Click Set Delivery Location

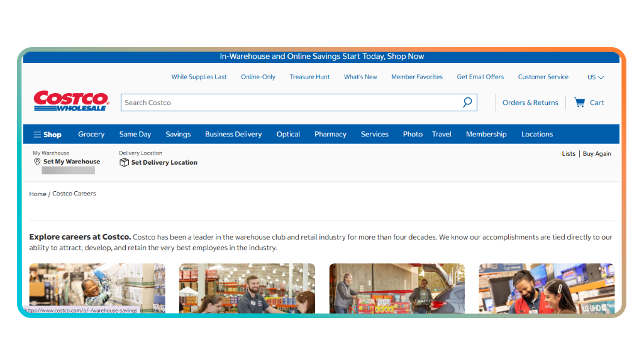pyautogui.click(x=164, y=163)
